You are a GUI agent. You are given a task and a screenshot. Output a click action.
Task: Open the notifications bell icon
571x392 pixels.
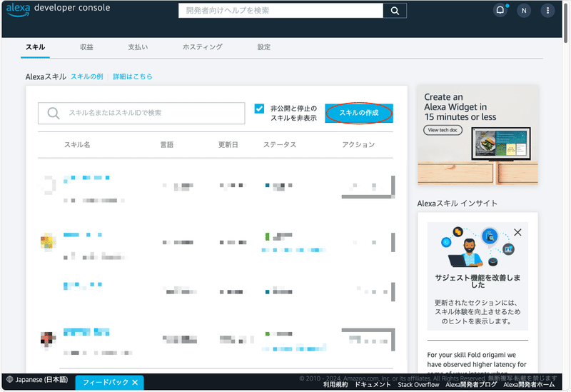(x=500, y=10)
